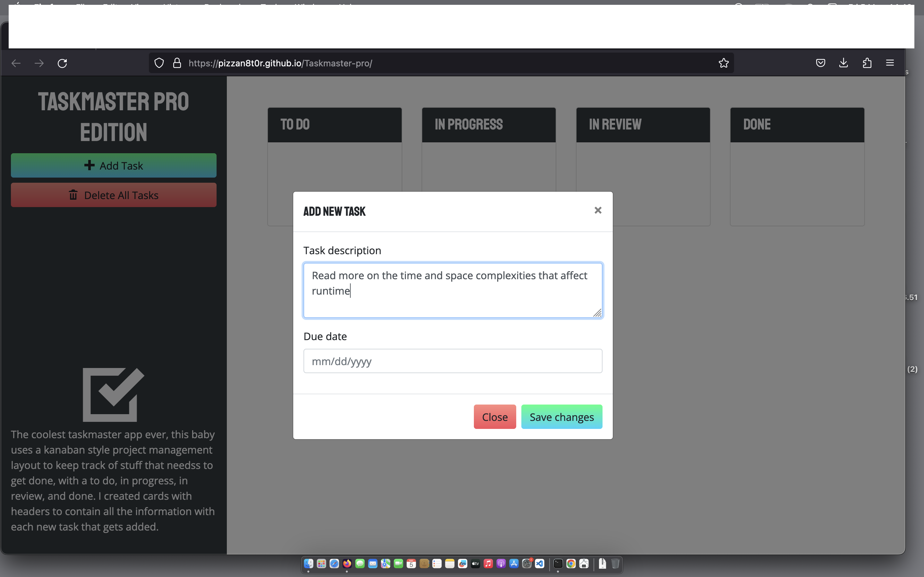Bookmark this page with the star icon
Viewport: 924px width, 577px height.
(x=723, y=63)
